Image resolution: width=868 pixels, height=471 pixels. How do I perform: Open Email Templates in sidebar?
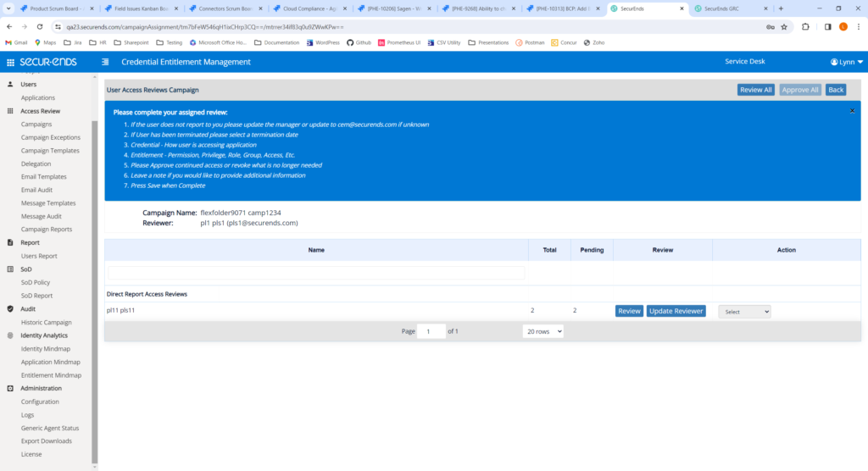44,176
